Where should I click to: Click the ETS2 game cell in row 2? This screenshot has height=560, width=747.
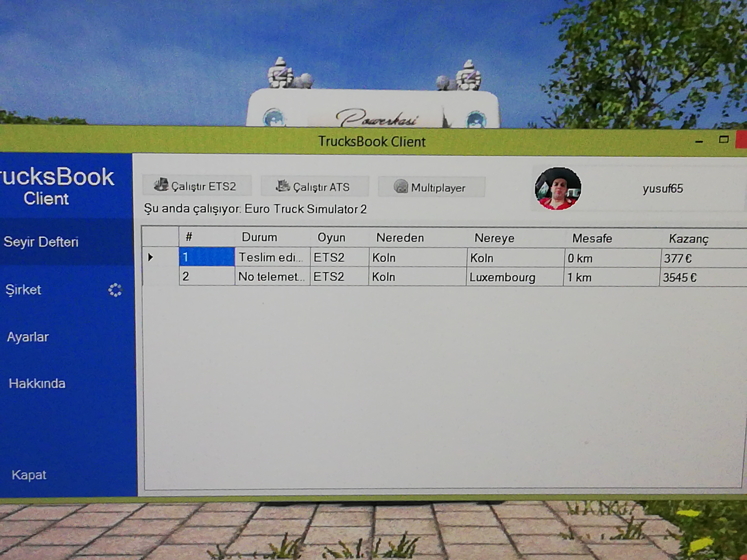tap(339, 277)
